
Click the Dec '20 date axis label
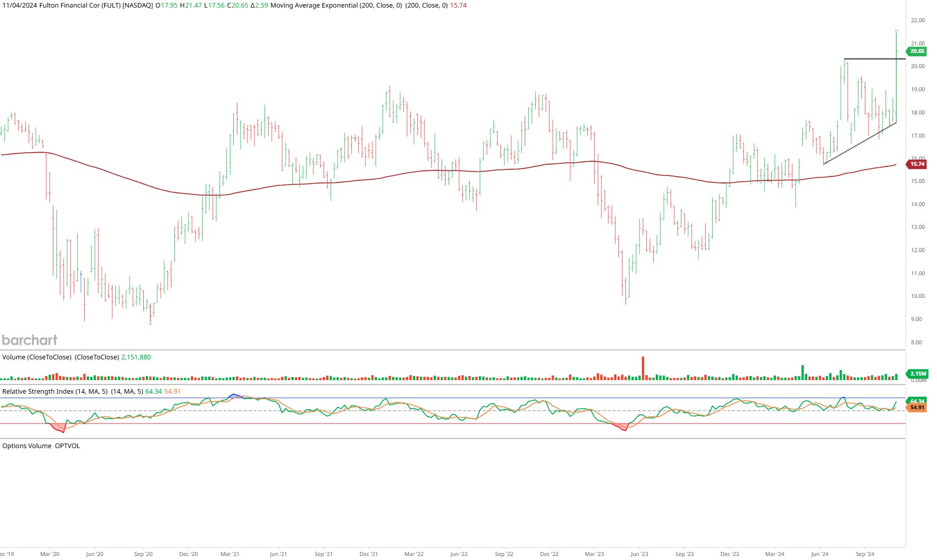pos(189,554)
